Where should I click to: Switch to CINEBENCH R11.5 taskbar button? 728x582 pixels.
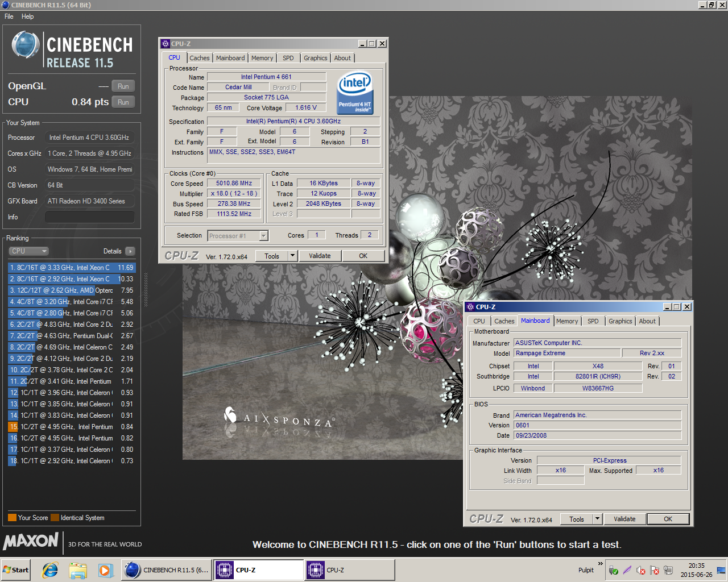coord(167,570)
